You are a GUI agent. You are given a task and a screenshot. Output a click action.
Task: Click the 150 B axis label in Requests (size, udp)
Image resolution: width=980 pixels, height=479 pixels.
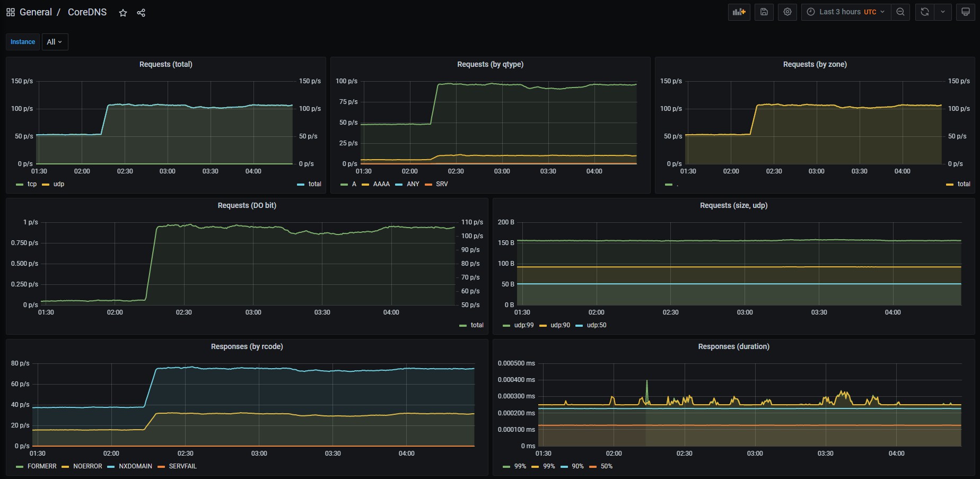coord(506,243)
